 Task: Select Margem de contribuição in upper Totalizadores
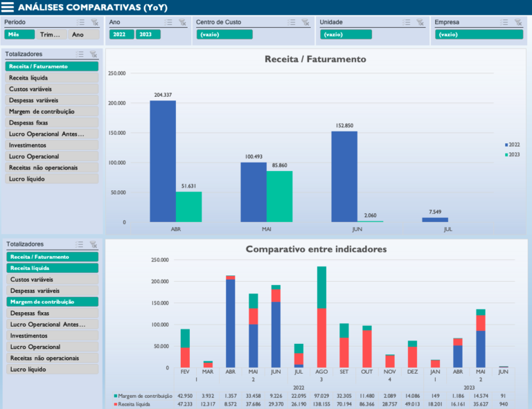51,111
